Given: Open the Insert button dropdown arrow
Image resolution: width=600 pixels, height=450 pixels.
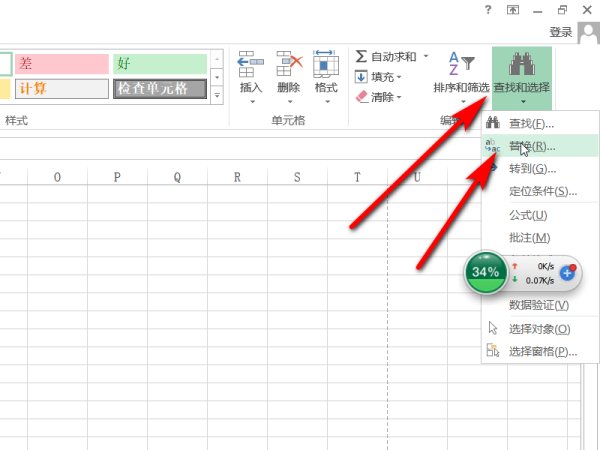Looking at the screenshot, I should (x=252, y=102).
